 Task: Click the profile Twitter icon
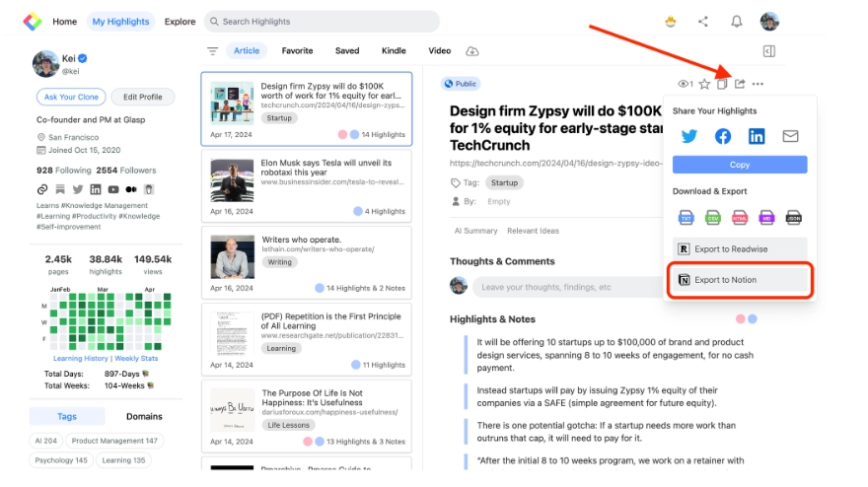[x=78, y=189]
